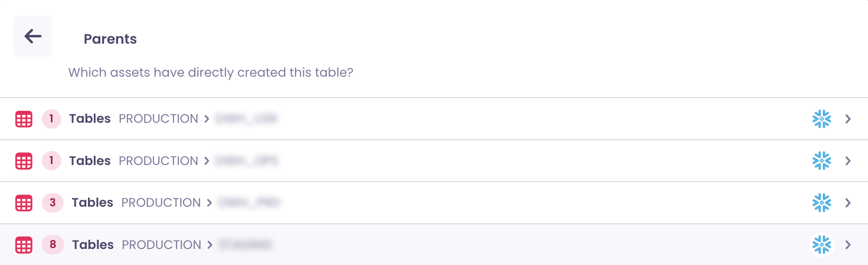Go back using the left arrow button
The image size is (868, 265).
[x=33, y=36]
